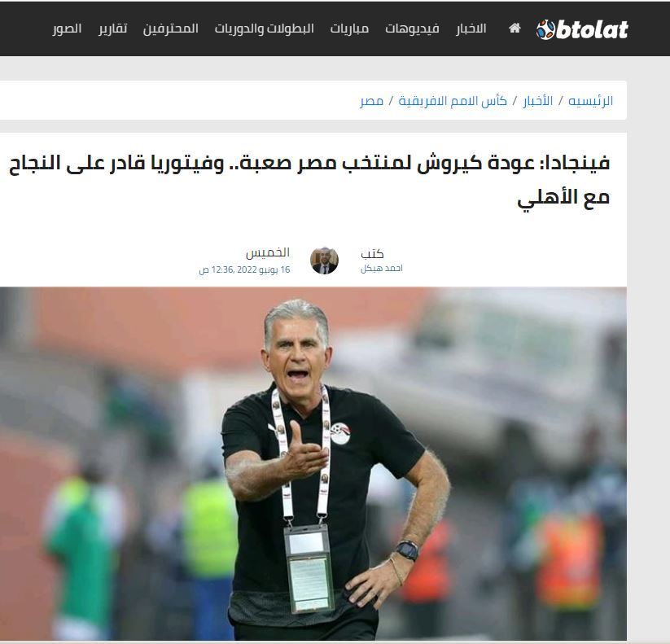Click the btolat site logo

tap(582, 29)
